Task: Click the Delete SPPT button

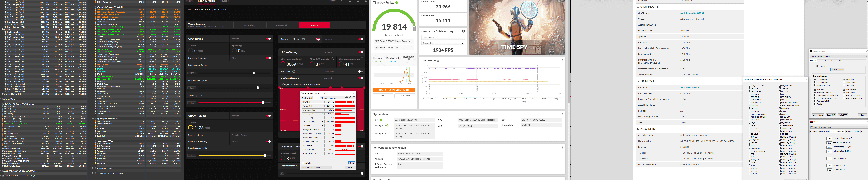Action: click(831, 115)
